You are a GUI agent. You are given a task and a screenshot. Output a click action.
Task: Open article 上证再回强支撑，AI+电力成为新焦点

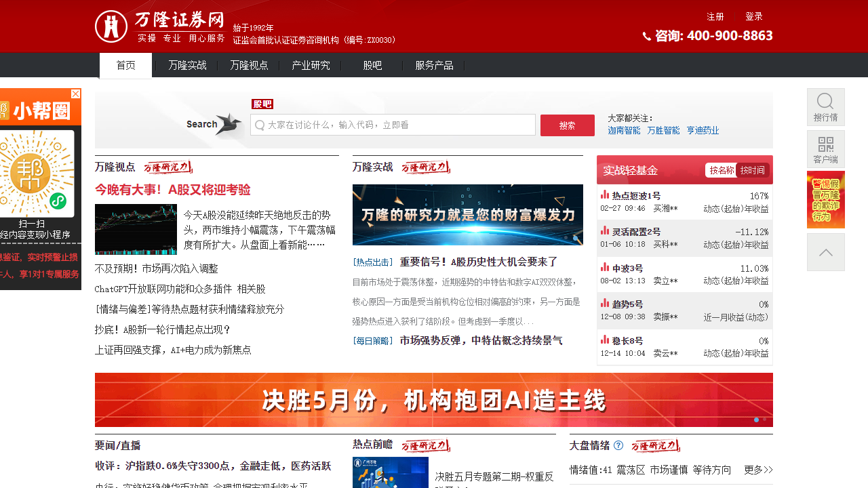173,350
